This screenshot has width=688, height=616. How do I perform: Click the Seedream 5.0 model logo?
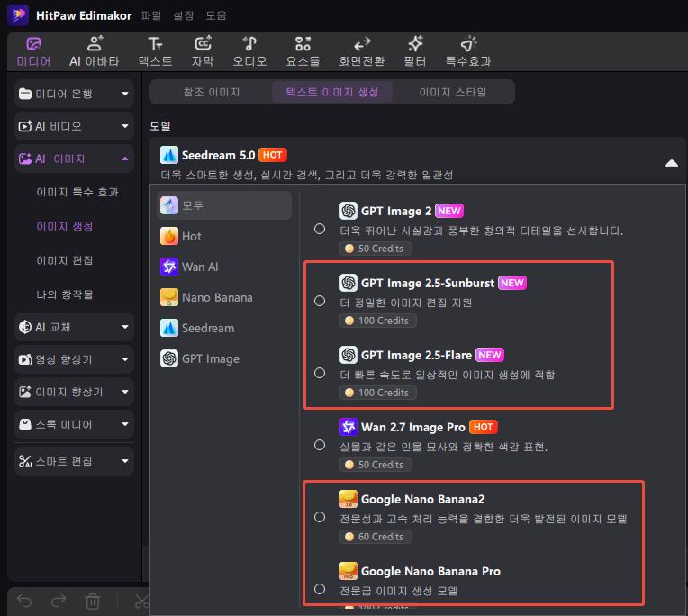point(169,155)
